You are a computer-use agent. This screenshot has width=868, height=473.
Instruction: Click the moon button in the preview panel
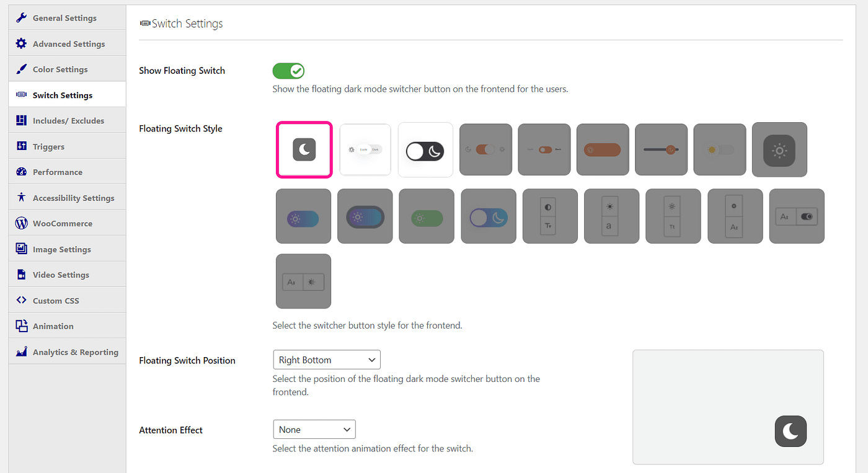[790, 431]
